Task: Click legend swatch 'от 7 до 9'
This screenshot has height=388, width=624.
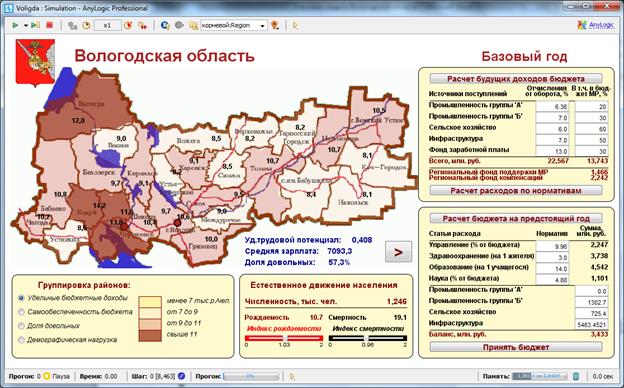Action: 150,312
